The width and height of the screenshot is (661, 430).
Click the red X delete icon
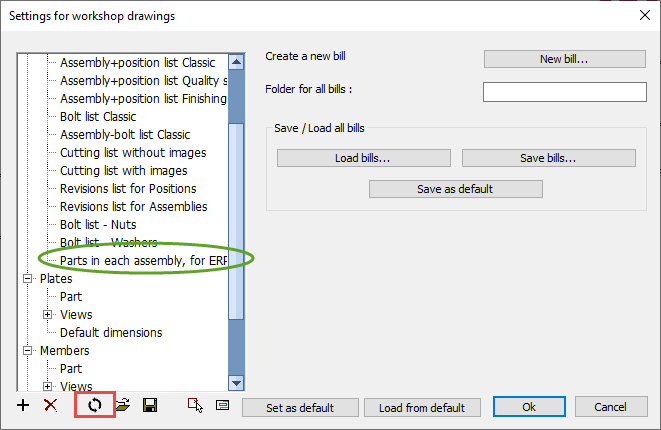(x=50, y=406)
